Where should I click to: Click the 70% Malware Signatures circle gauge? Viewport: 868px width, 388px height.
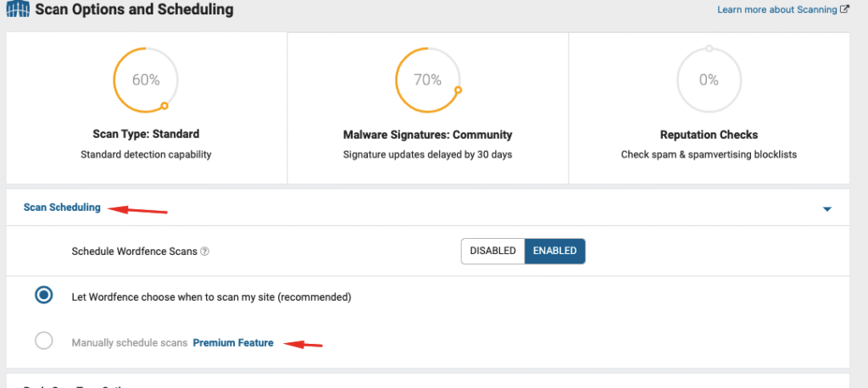[x=428, y=80]
